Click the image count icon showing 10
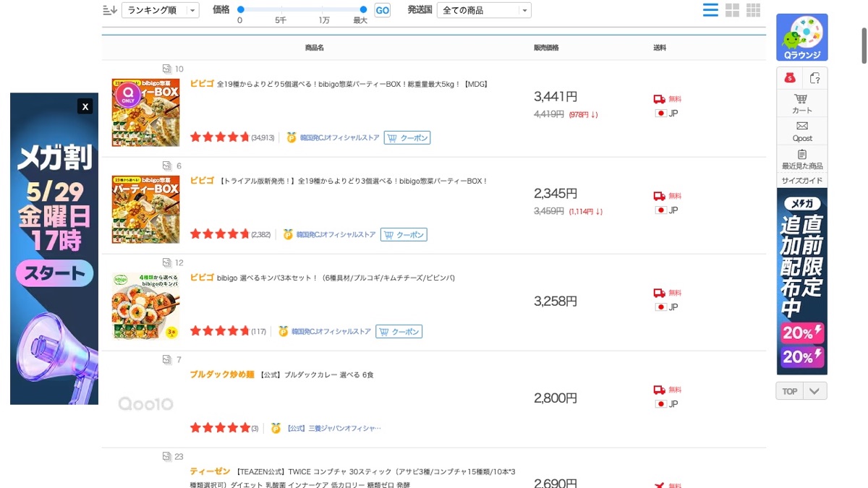868x488 pixels. pyautogui.click(x=167, y=69)
